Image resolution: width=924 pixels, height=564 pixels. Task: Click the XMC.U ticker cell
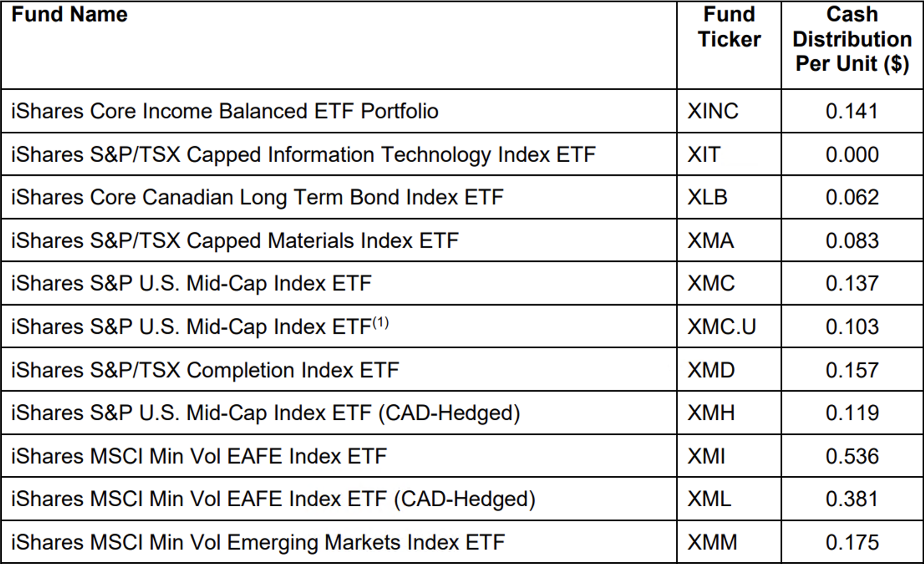pyautogui.click(x=722, y=327)
